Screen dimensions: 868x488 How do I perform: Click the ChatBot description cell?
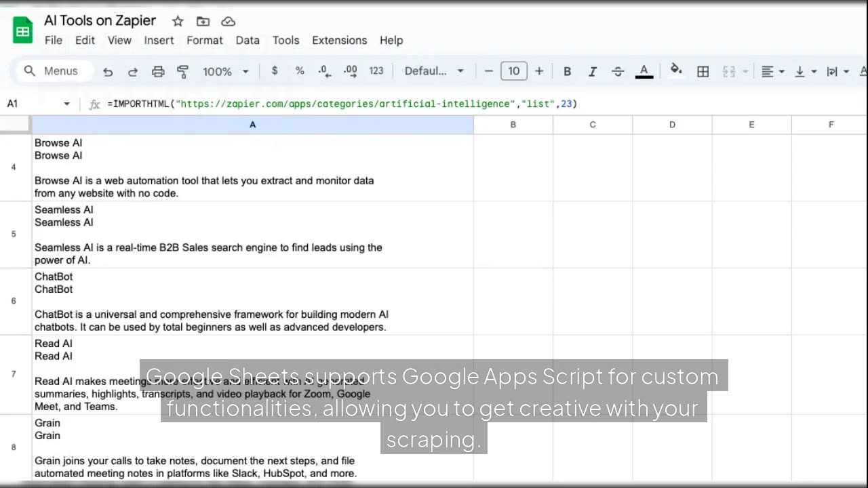252,301
